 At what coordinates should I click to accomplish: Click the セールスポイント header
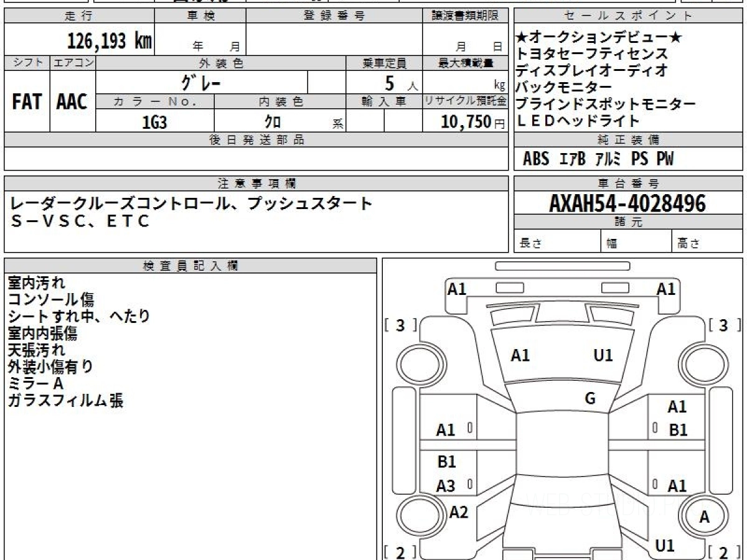pos(628,16)
